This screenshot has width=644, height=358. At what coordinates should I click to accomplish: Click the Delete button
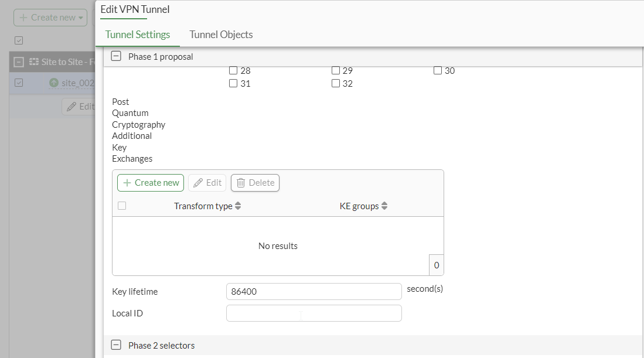click(255, 182)
